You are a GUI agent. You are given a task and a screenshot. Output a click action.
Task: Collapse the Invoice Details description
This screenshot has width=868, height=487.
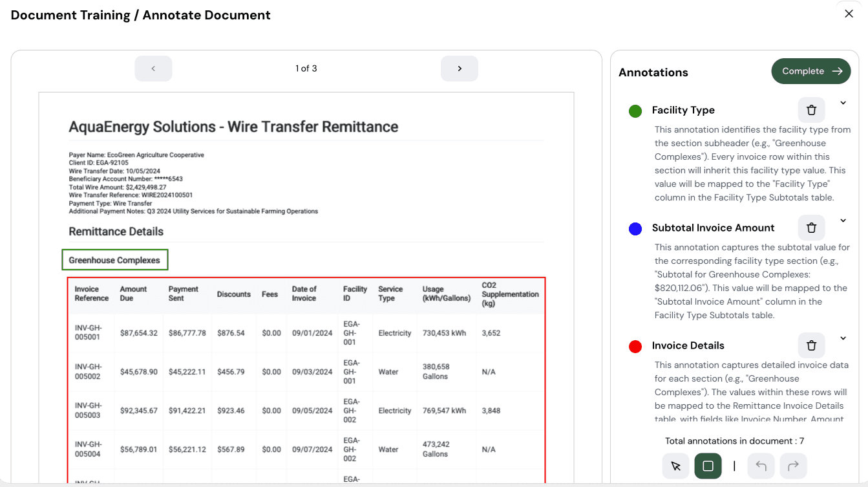[843, 338]
